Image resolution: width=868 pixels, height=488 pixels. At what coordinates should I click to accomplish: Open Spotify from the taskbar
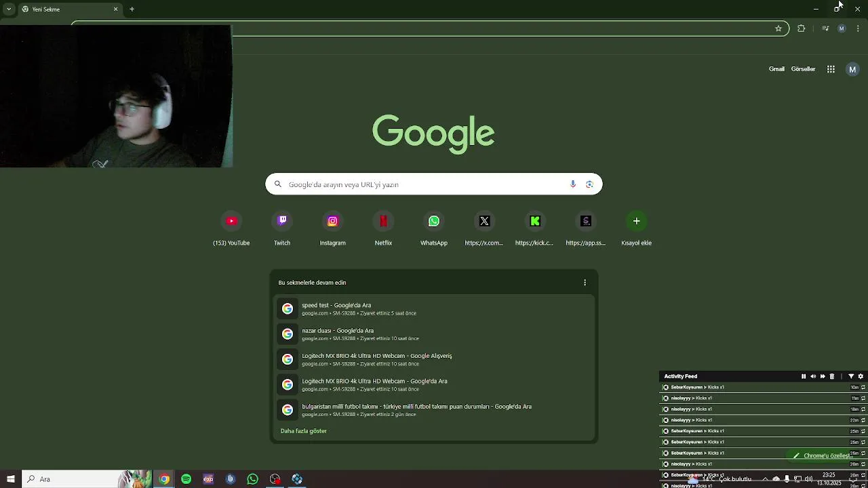coord(186,479)
